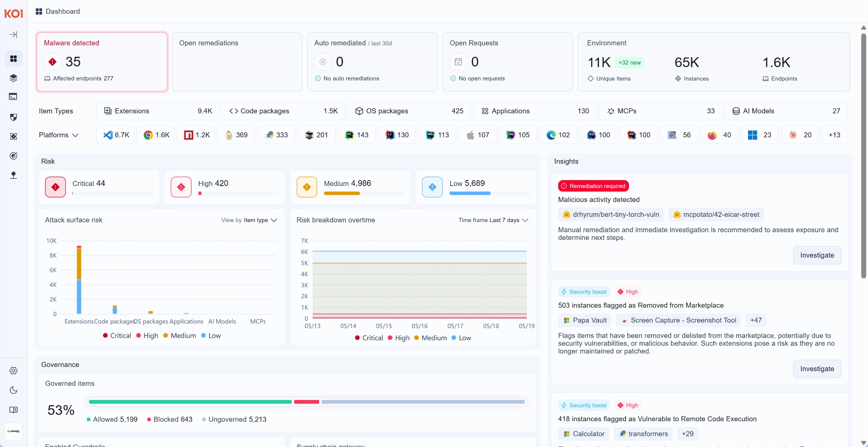868x447 pixels.
Task: Click the Allowed green segment of governed bar
Action: [190, 402]
